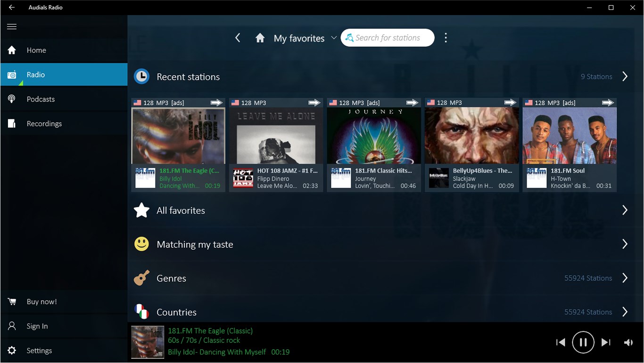This screenshot has width=644, height=363.
Task: Click the 9 Stations count label
Action: coord(596,76)
